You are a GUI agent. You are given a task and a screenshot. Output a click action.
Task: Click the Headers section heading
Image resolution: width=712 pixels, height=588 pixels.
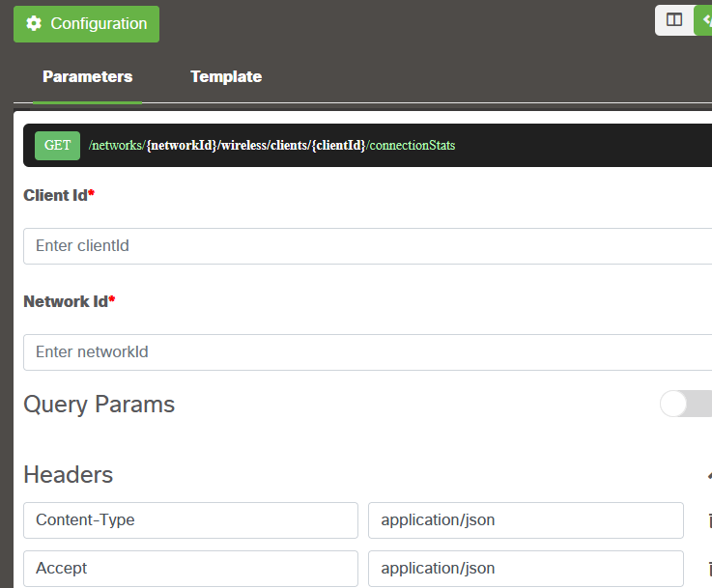pyautogui.click(x=69, y=475)
